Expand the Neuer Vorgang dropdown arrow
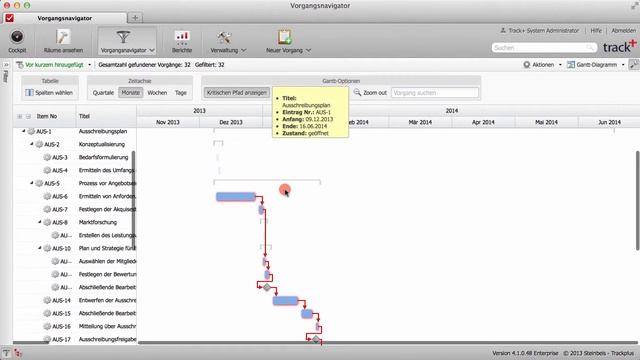The width and height of the screenshot is (640, 360). (308, 50)
